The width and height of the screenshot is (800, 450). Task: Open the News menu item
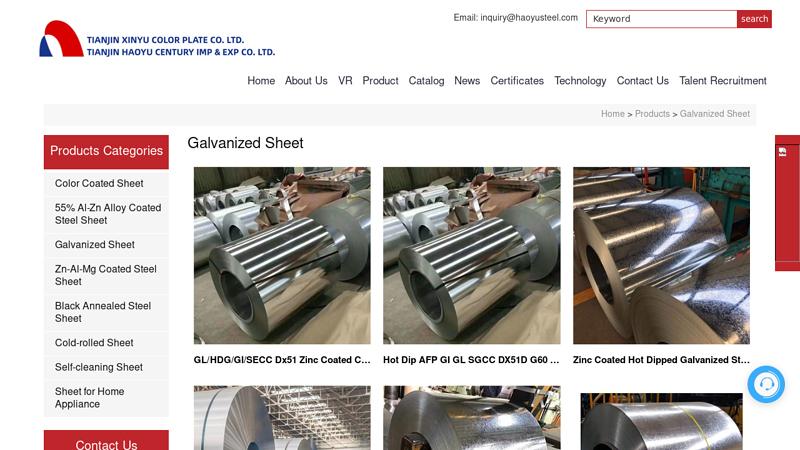(x=467, y=81)
